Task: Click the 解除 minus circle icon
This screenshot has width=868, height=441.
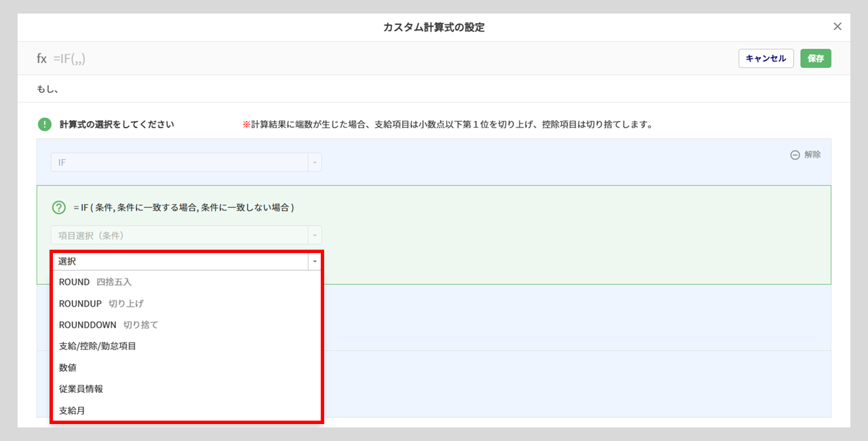Action: point(795,155)
